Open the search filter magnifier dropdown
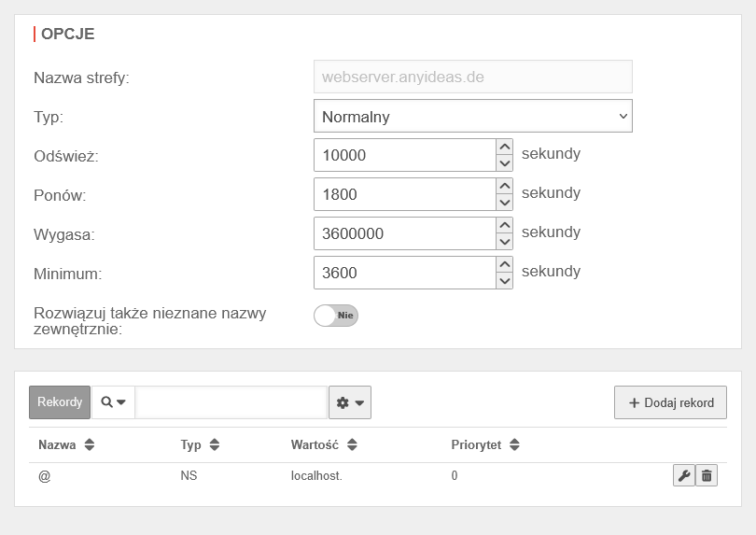The image size is (756, 535). tap(113, 402)
